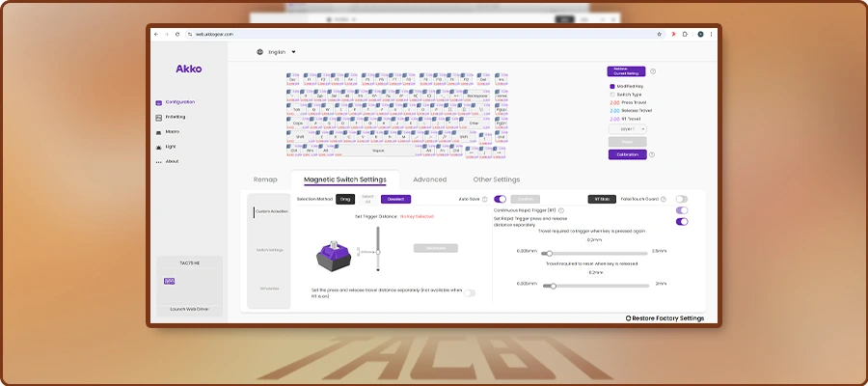Select Custom Actuation side tab
Image resolution: width=868 pixels, height=386 pixels.
(x=271, y=211)
